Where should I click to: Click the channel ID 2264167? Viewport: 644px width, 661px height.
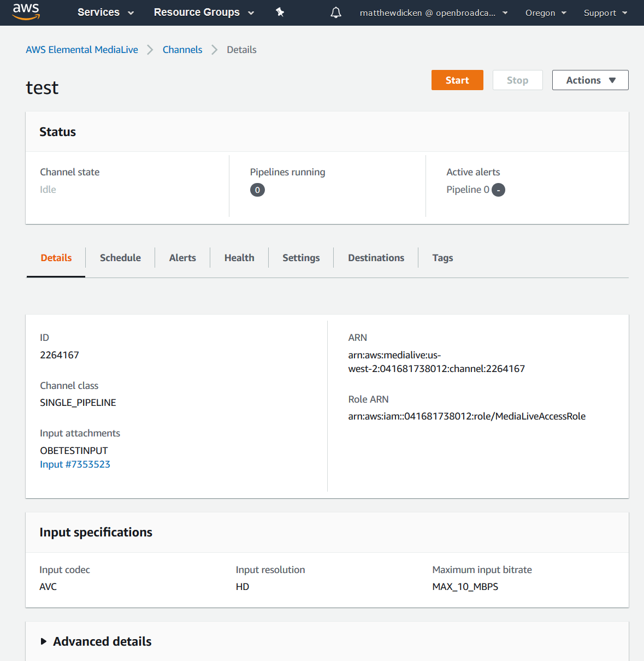60,355
